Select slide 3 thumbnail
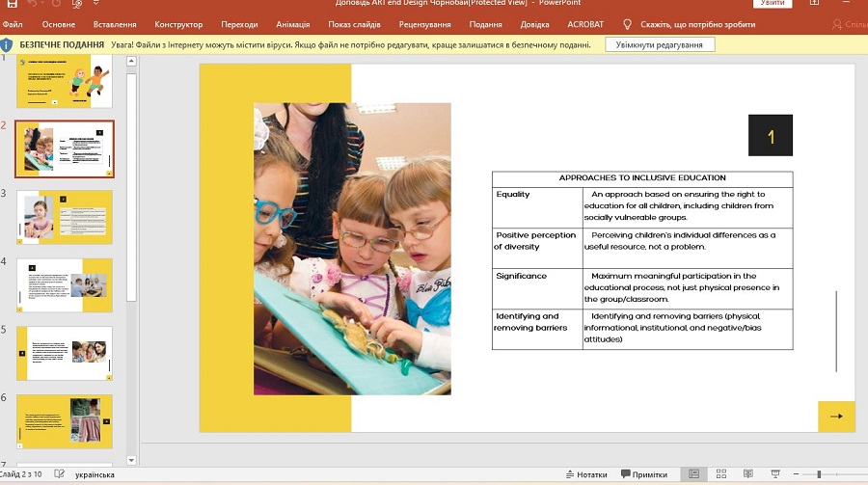Viewport: 868px width, 485px height. pyautogui.click(x=65, y=217)
